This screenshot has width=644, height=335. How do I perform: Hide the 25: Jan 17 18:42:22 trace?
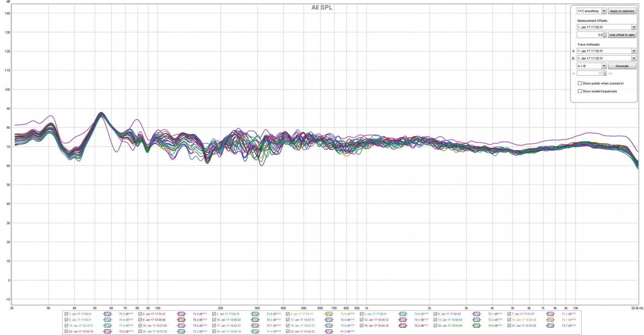point(288,331)
